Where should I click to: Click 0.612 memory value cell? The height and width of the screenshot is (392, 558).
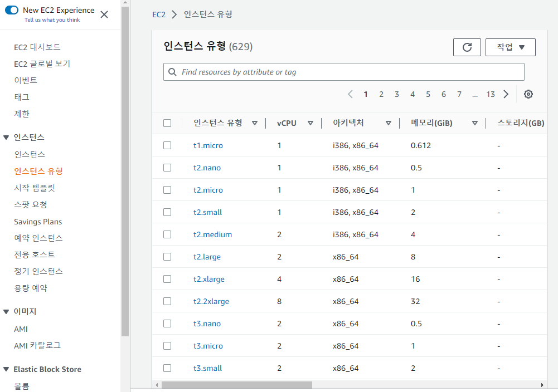(x=421, y=145)
